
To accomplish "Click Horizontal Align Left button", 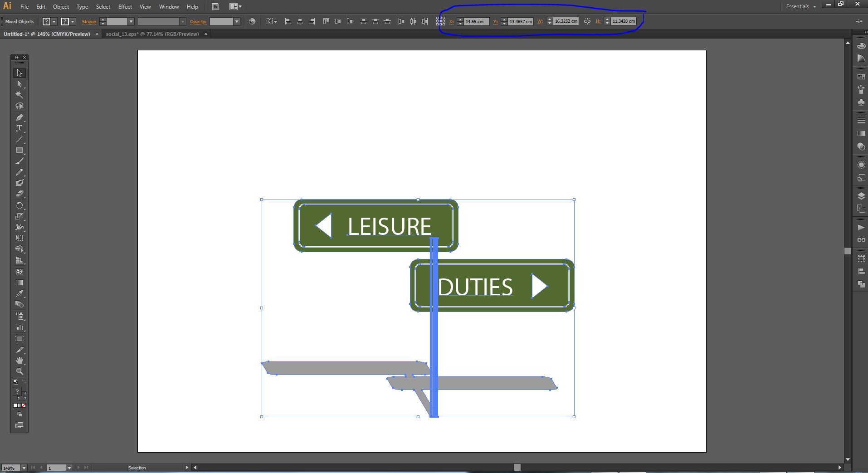I will tap(288, 21).
